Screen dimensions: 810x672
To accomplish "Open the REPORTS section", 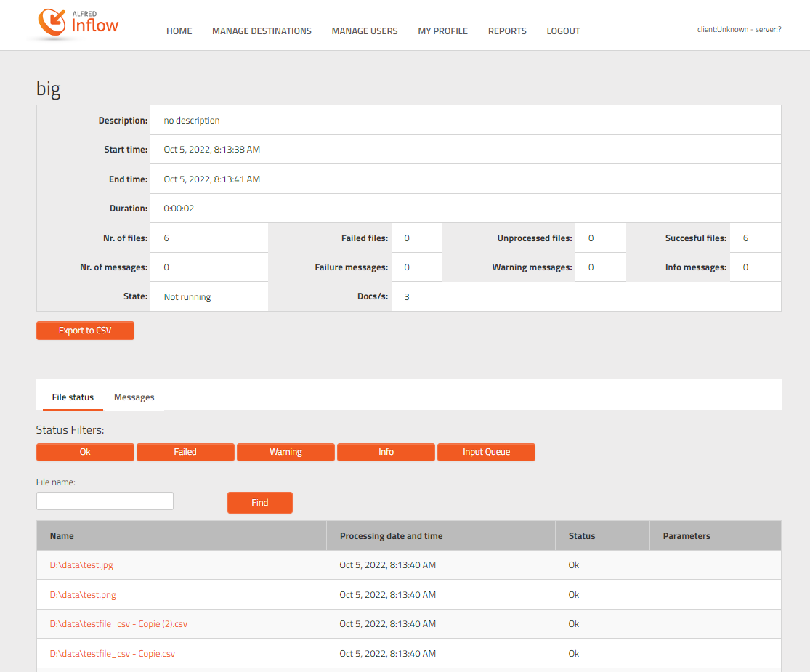I will point(507,31).
